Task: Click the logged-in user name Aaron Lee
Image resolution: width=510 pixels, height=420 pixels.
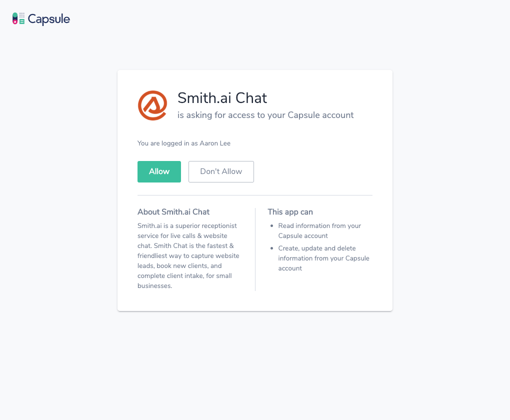Action: click(x=215, y=143)
